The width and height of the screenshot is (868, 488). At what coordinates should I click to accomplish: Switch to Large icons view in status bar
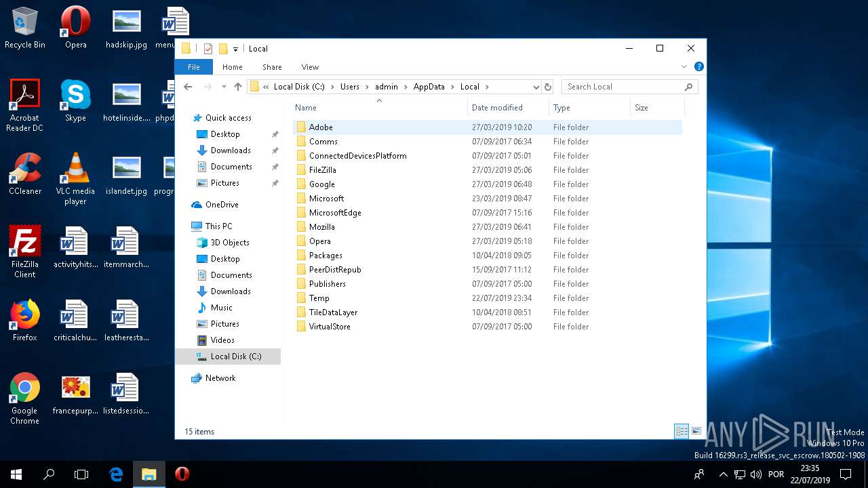click(696, 431)
